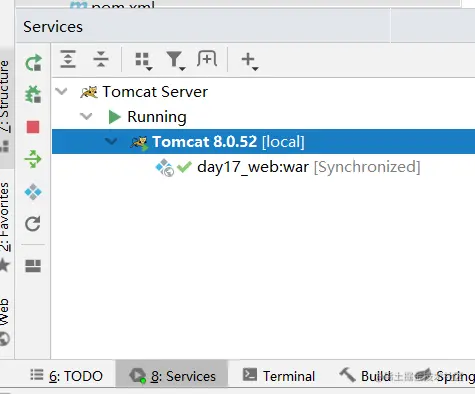Viewport: 475px width, 394px height.
Task: Open the Group By dropdown
Action: (144, 61)
